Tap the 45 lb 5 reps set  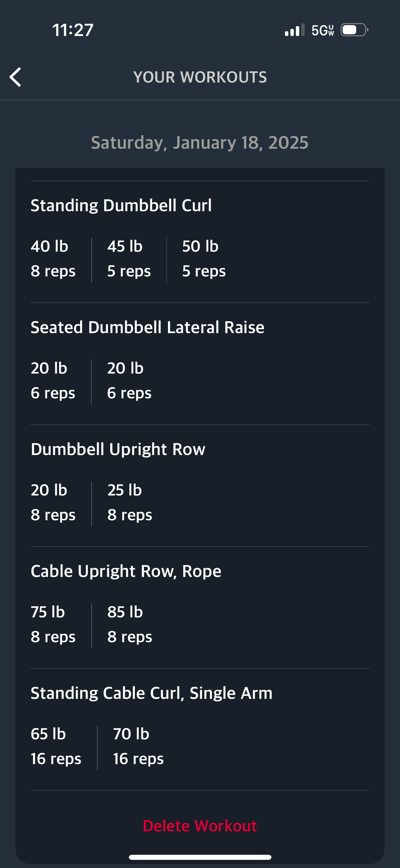129,258
